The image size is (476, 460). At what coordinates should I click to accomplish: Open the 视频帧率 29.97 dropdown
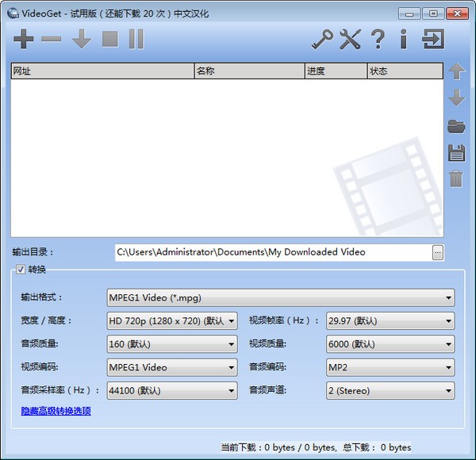click(390, 320)
